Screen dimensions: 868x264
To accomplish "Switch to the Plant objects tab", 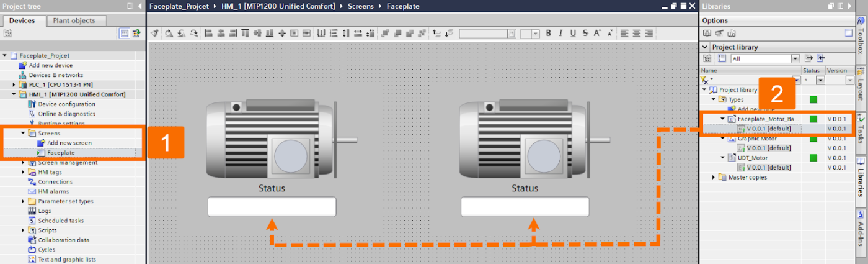I will tap(74, 20).
